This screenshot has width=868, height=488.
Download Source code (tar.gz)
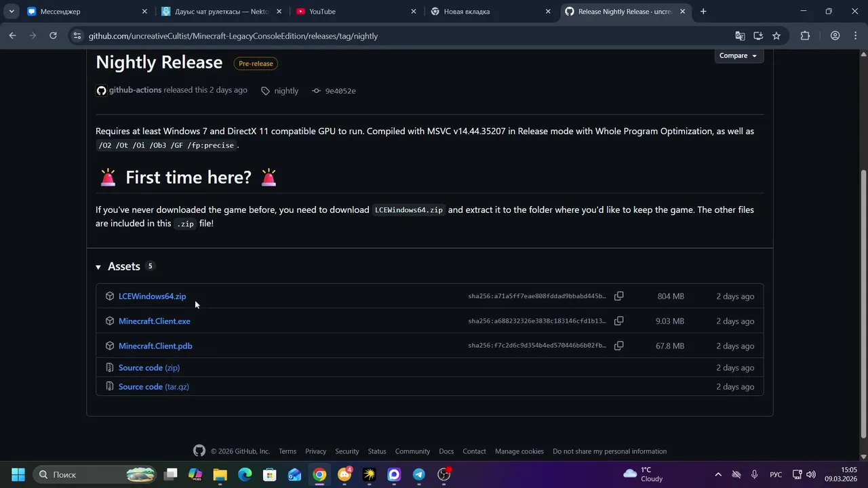click(153, 386)
